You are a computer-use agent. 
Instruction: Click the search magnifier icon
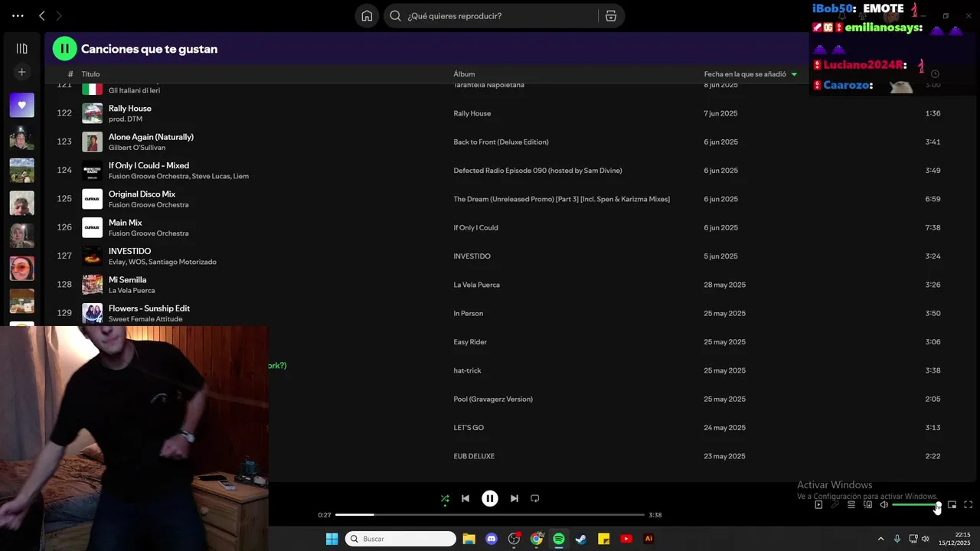[x=395, y=15]
